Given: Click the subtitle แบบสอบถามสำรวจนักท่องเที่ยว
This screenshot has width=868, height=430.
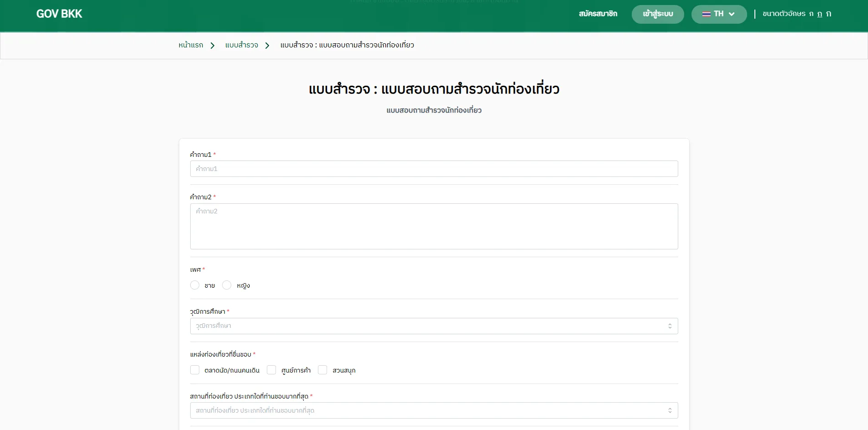Looking at the screenshot, I should (434, 110).
